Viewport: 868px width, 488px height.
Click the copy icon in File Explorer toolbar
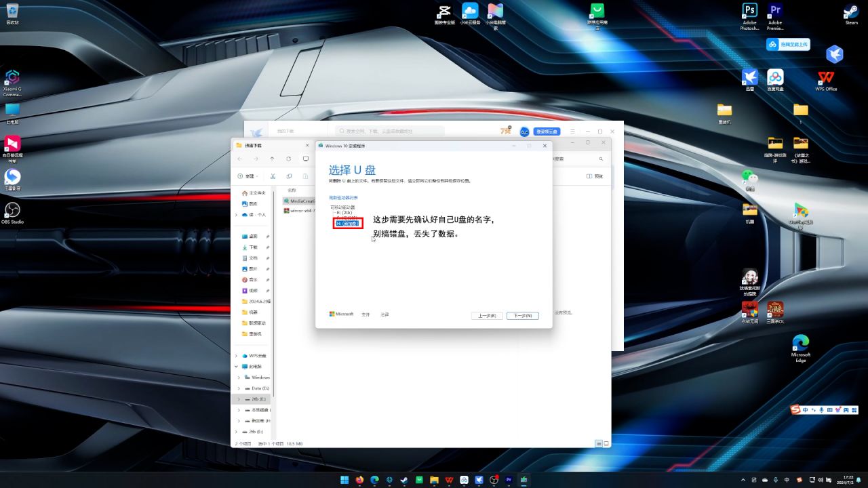click(289, 176)
